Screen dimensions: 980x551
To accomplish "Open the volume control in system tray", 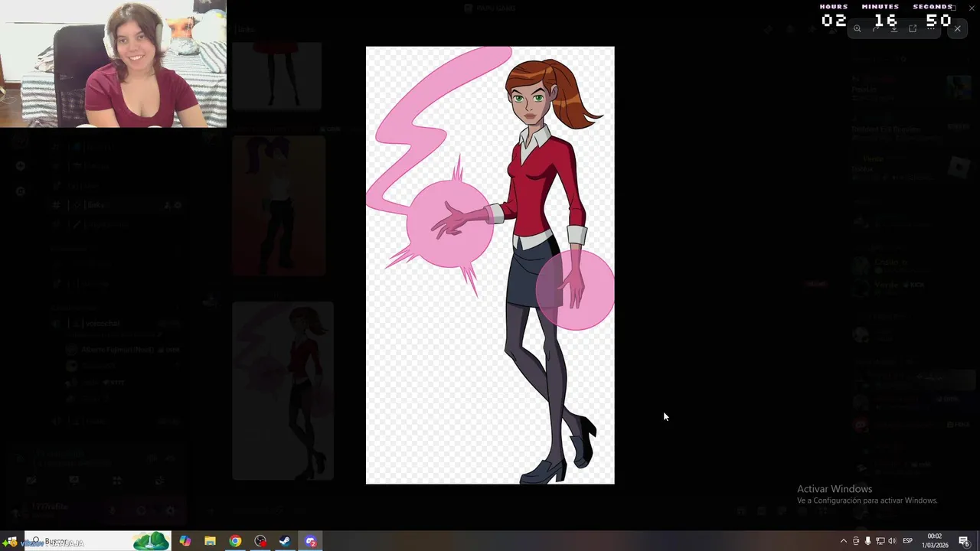I will [x=892, y=541].
